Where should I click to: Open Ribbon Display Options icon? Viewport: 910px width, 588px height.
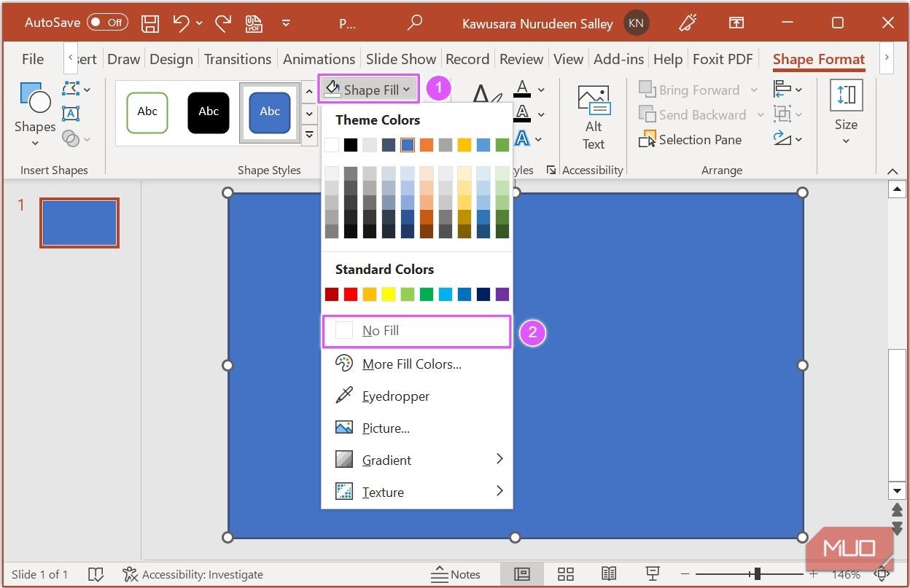tap(736, 23)
